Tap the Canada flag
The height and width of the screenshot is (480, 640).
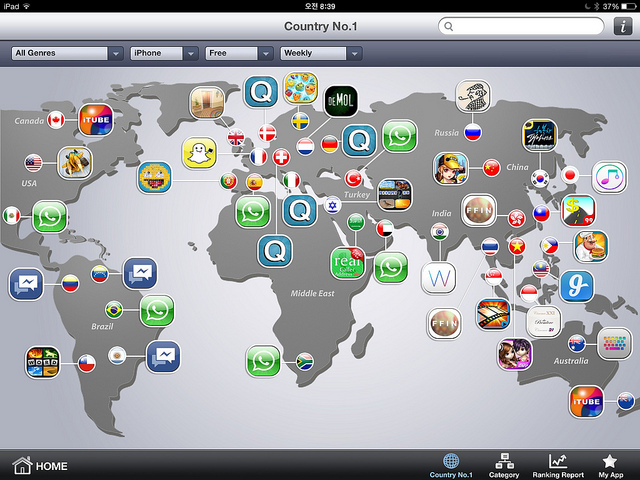[56, 120]
